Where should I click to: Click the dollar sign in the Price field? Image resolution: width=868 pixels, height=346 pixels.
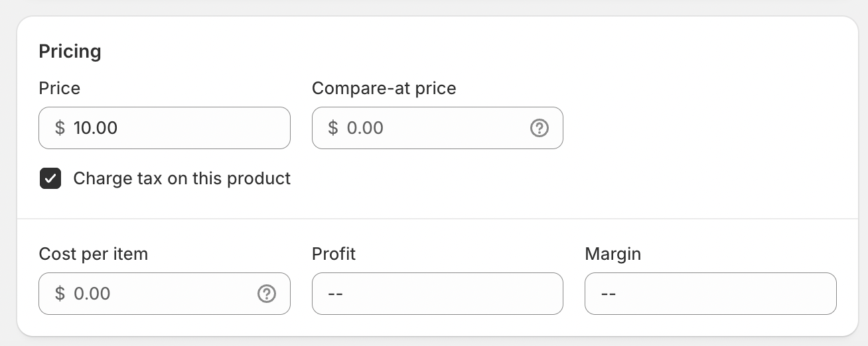(60, 128)
